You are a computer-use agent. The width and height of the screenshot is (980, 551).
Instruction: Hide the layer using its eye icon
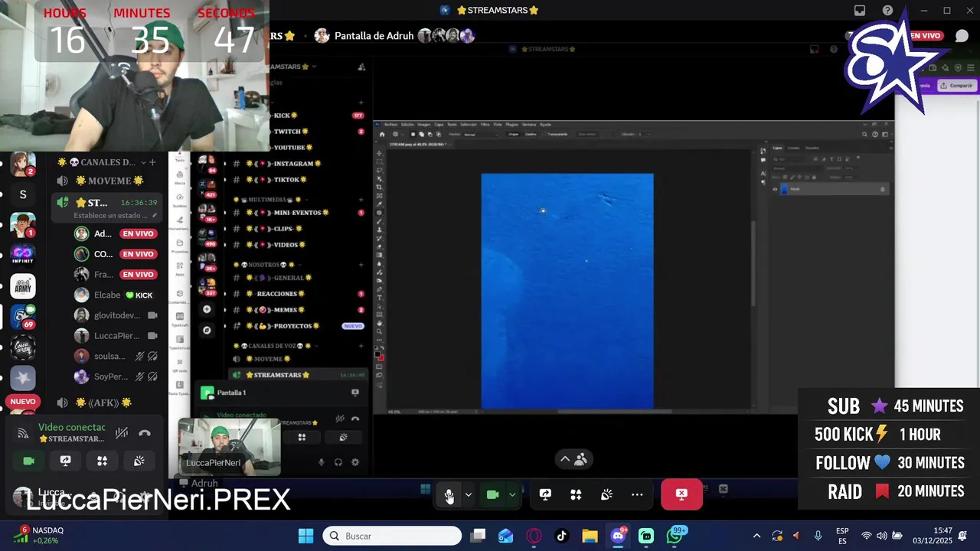tap(775, 189)
